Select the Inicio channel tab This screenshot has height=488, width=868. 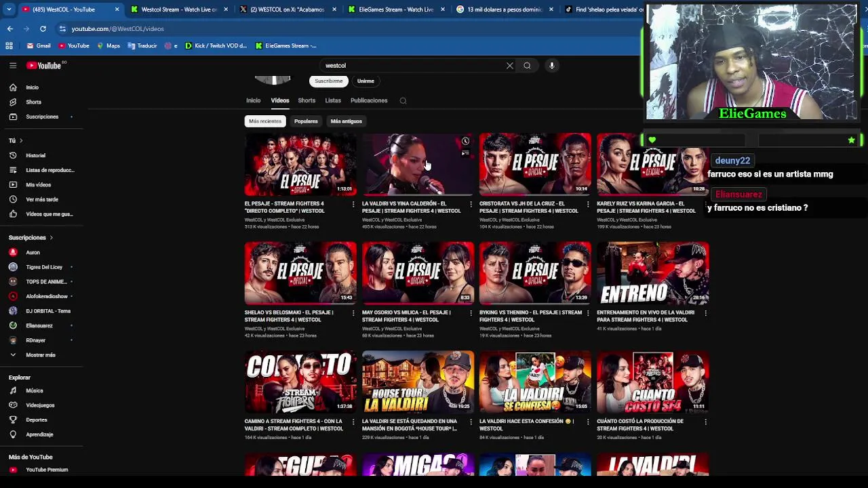[253, 100]
